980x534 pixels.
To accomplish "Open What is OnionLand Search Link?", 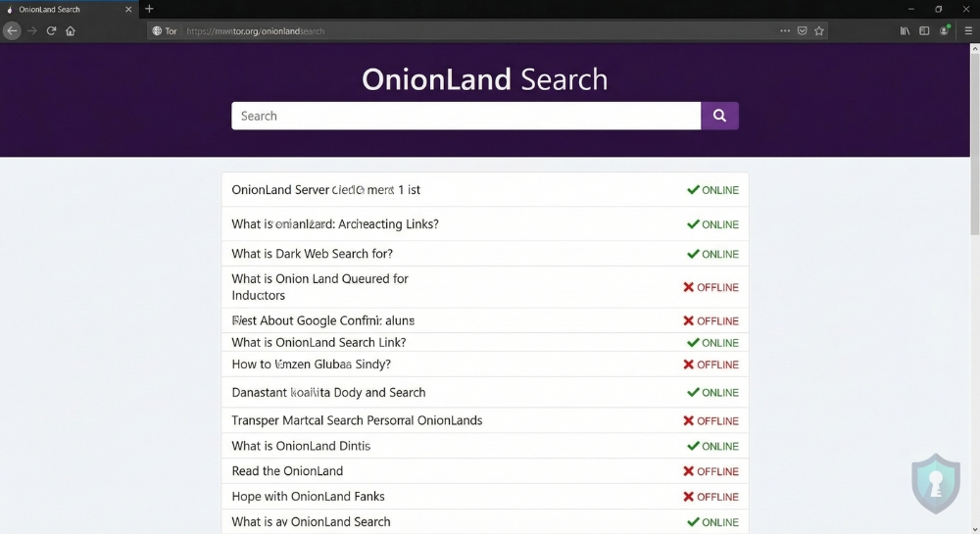I will 318,342.
